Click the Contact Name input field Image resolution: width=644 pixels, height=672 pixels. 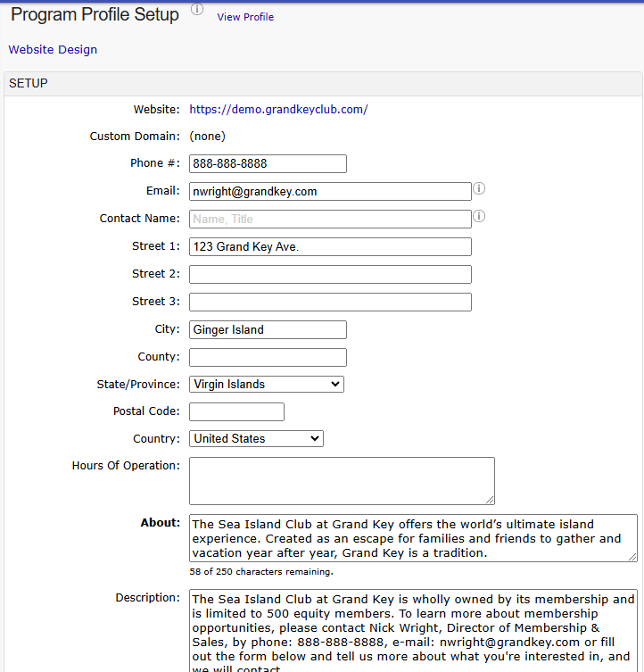point(330,219)
